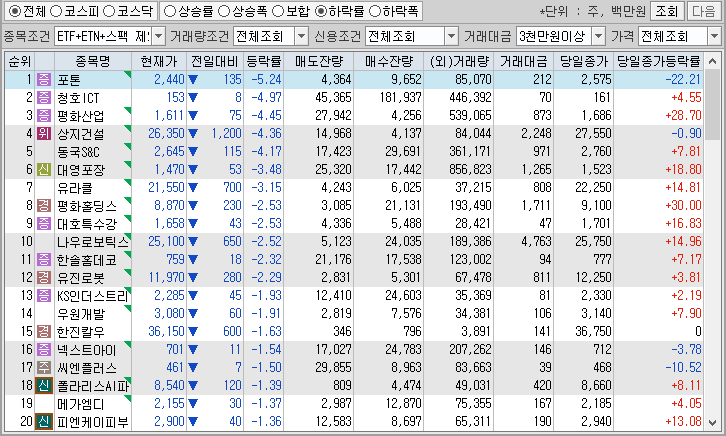Click the 증 badge icon beside 청호ICT
The image size is (726, 436).
[x=44, y=98]
